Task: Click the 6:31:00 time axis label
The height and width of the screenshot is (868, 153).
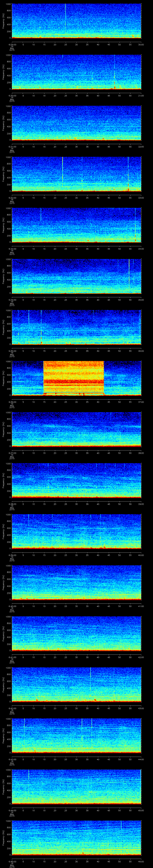Action: (x=12, y=147)
